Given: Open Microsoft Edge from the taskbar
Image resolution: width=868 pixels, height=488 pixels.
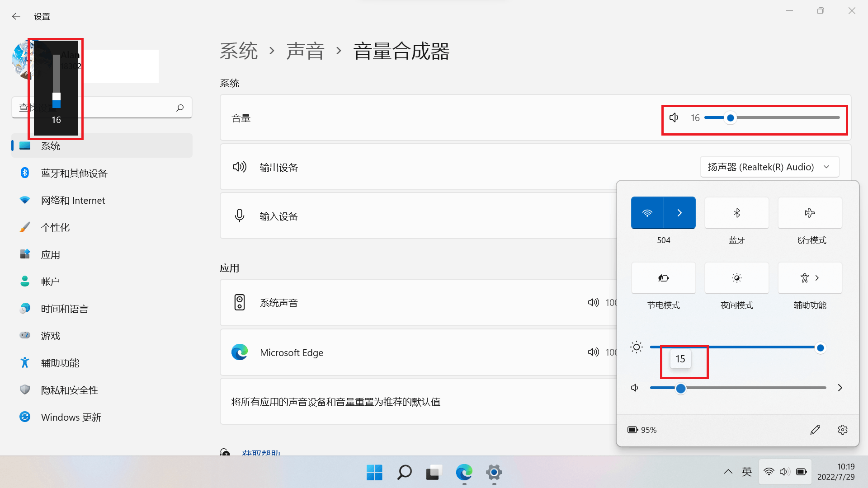Looking at the screenshot, I should [464, 473].
